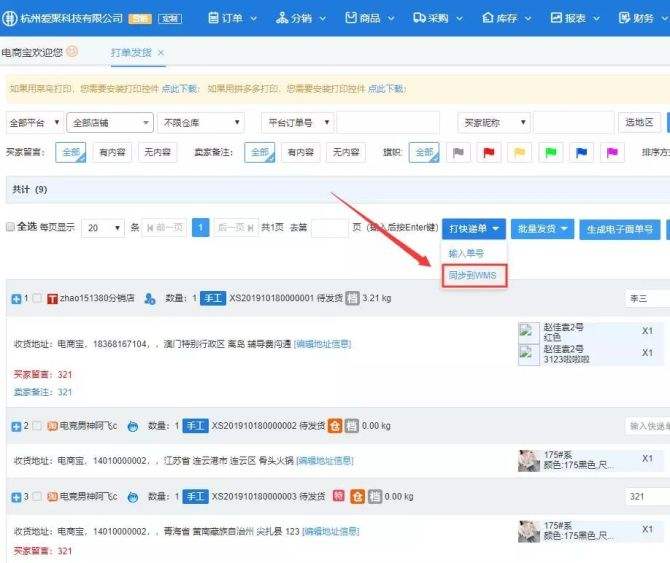The width and height of the screenshot is (670, 563).
Task: Edit address for 江苏省 连云港市 order
Action: pos(325,460)
